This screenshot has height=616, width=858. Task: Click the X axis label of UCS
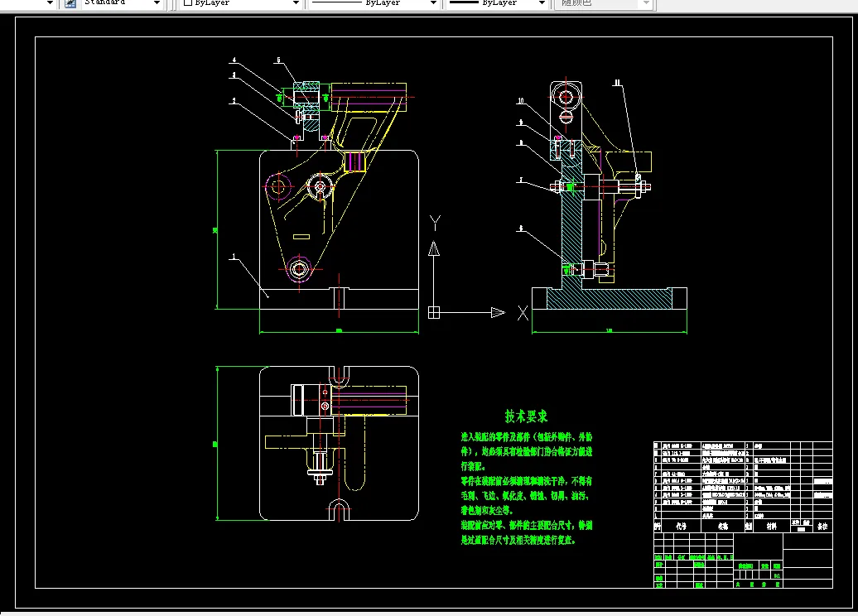(x=523, y=313)
